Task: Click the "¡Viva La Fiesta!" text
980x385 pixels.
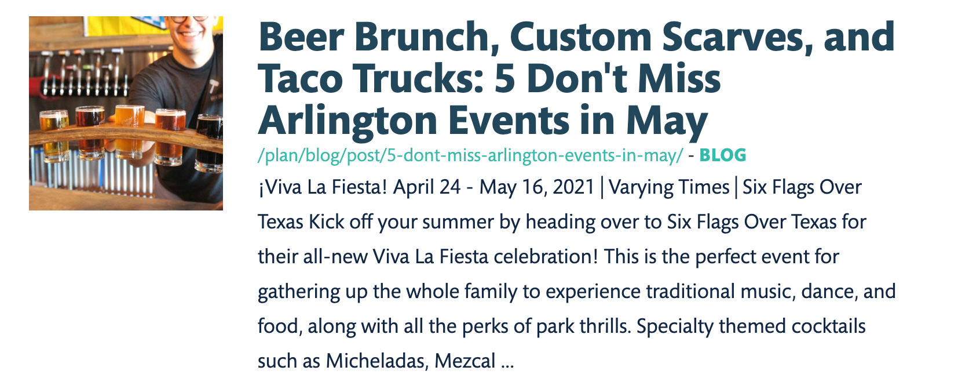Action: 322,187
